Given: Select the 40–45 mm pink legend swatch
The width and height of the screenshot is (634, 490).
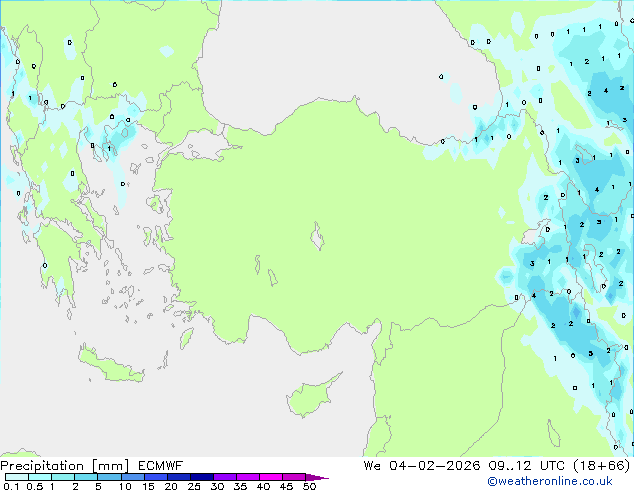Looking at the screenshot, I should tap(271, 477).
